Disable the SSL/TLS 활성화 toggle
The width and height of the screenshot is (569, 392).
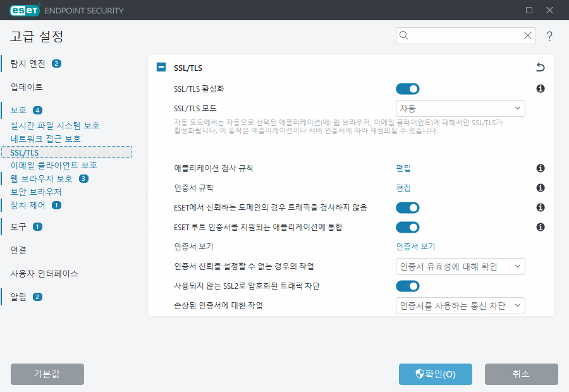pyautogui.click(x=408, y=89)
